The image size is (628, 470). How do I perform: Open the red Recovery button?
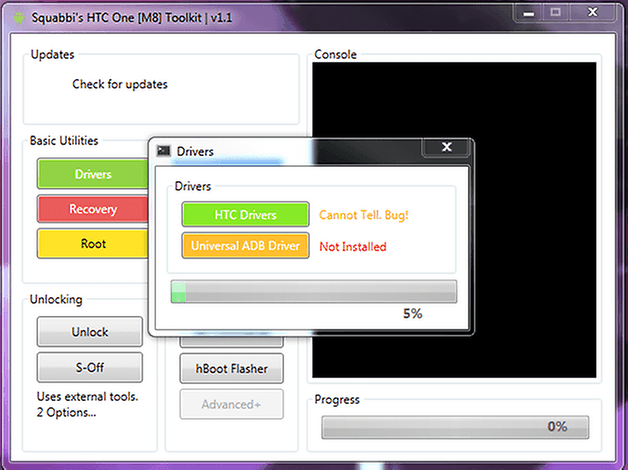tap(93, 209)
